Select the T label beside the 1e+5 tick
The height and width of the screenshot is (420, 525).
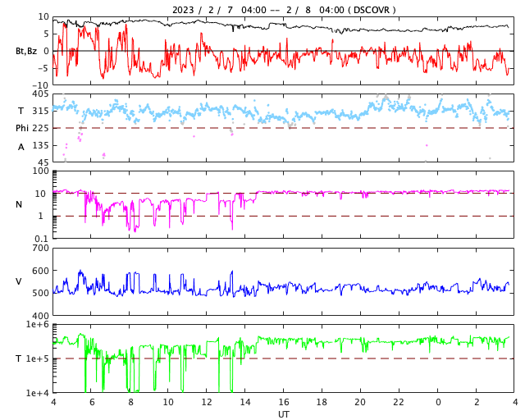[x=18, y=358]
